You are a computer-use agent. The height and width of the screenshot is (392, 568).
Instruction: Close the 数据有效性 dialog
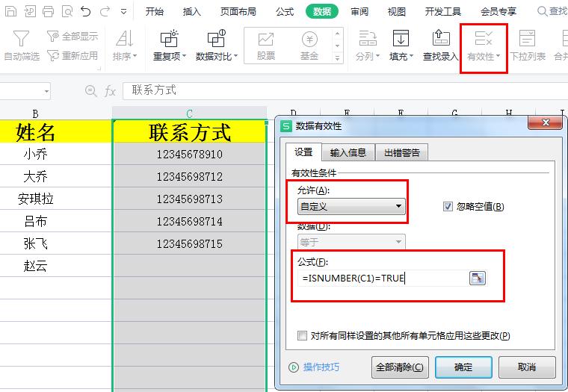coord(546,122)
